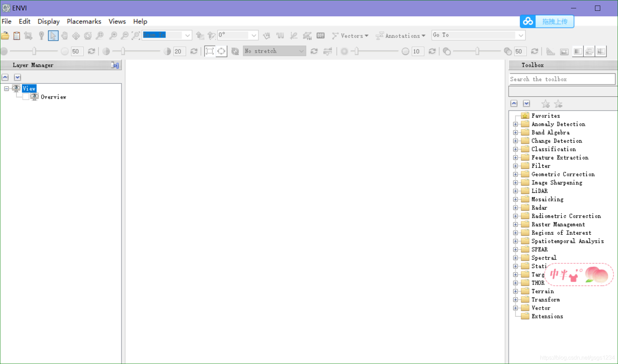Click the 009 counter toolbar icon
The height and width of the screenshot is (364, 618).
pos(320,35)
